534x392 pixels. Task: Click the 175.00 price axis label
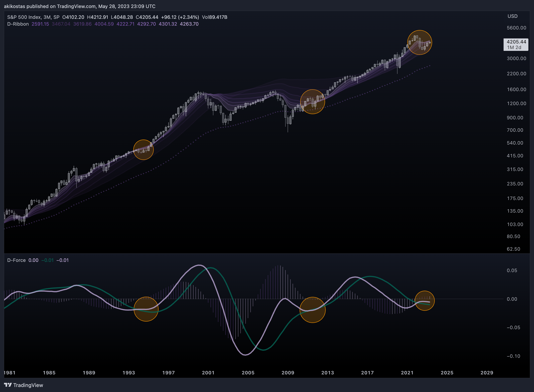[515, 198]
